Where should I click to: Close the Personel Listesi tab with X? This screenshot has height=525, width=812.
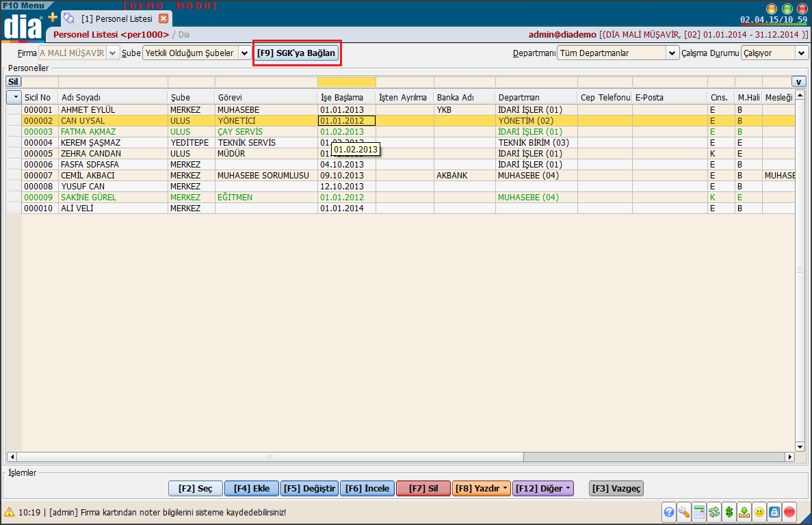[163, 18]
